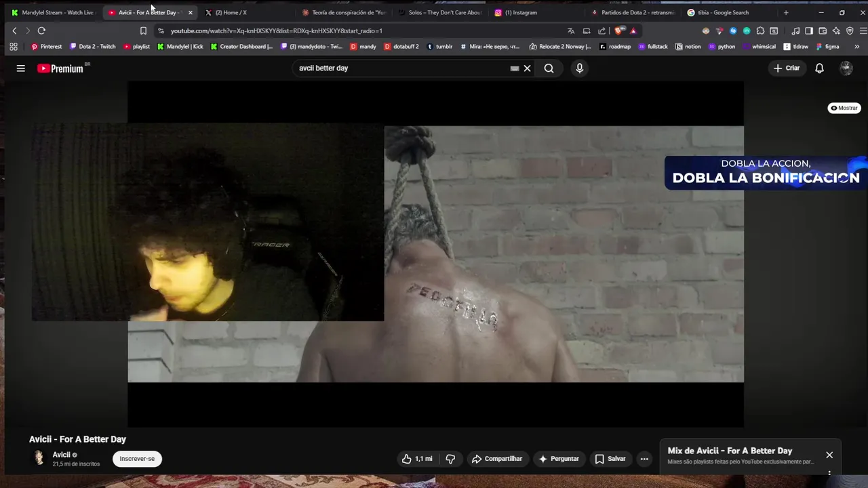Image resolution: width=868 pixels, height=488 pixels.
Task: Open Creator Dashboard bookmark
Action: point(241,47)
